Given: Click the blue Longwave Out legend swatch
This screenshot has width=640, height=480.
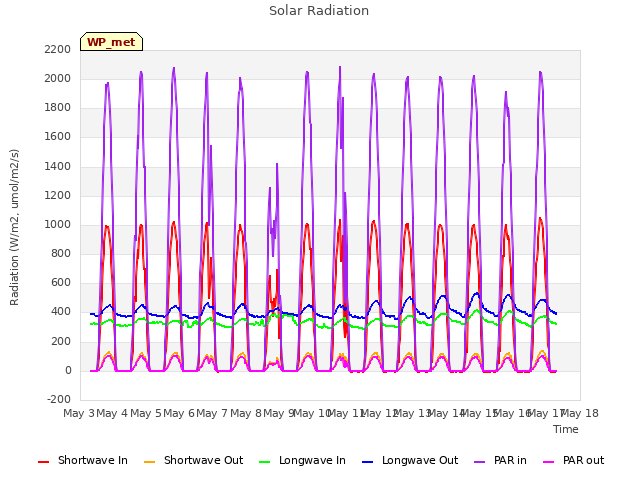Looking at the screenshot, I should click(367, 462).
